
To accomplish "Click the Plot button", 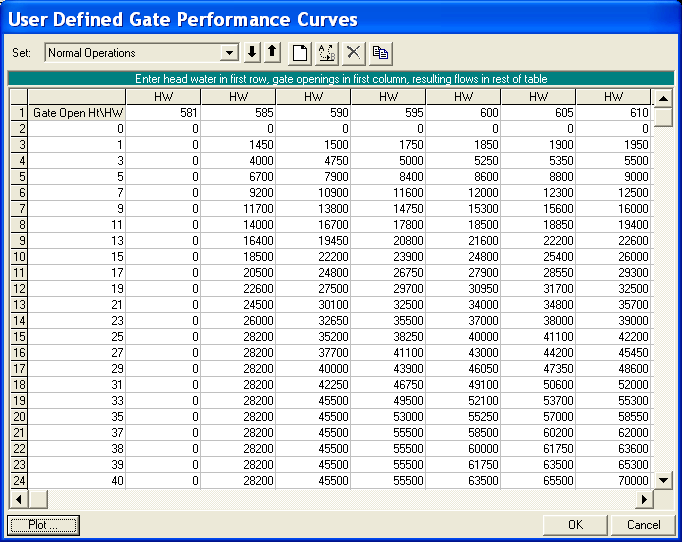I will 43,525.
